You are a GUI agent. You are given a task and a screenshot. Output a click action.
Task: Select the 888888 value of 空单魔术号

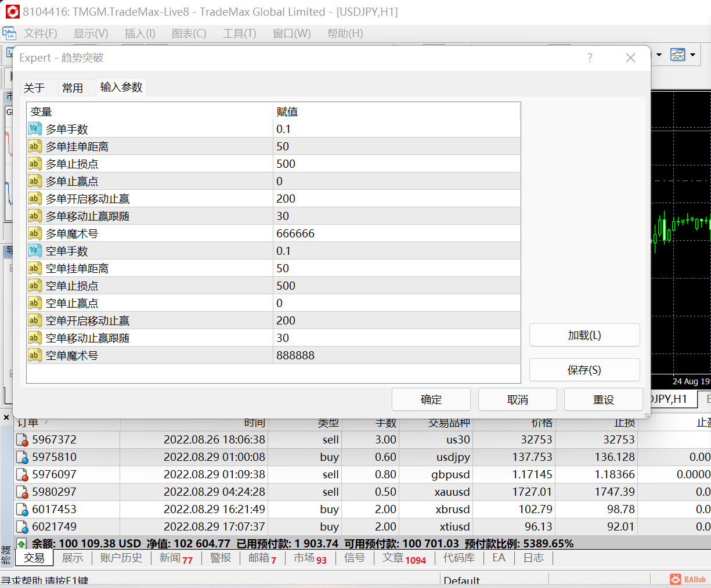295,355
